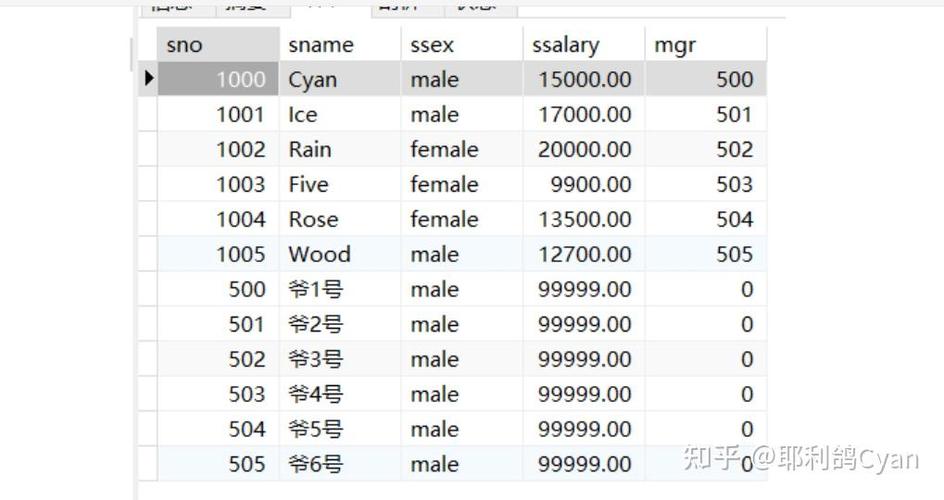Image resolution: width=944 pixels, height=500 pixels.
Task: Select the sno cell 1001
Action: [x=219, y=114]
